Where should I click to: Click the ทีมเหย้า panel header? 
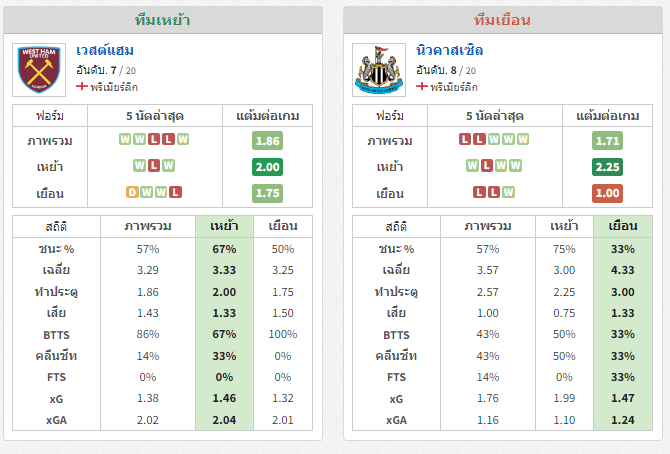(163, 20)
